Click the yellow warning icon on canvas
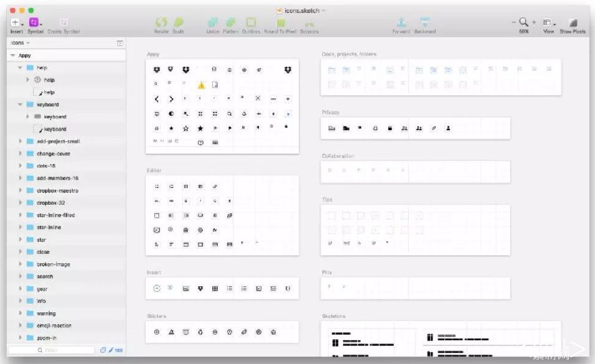This screenshot has width=595, height=364. click(x=201, y=85)
